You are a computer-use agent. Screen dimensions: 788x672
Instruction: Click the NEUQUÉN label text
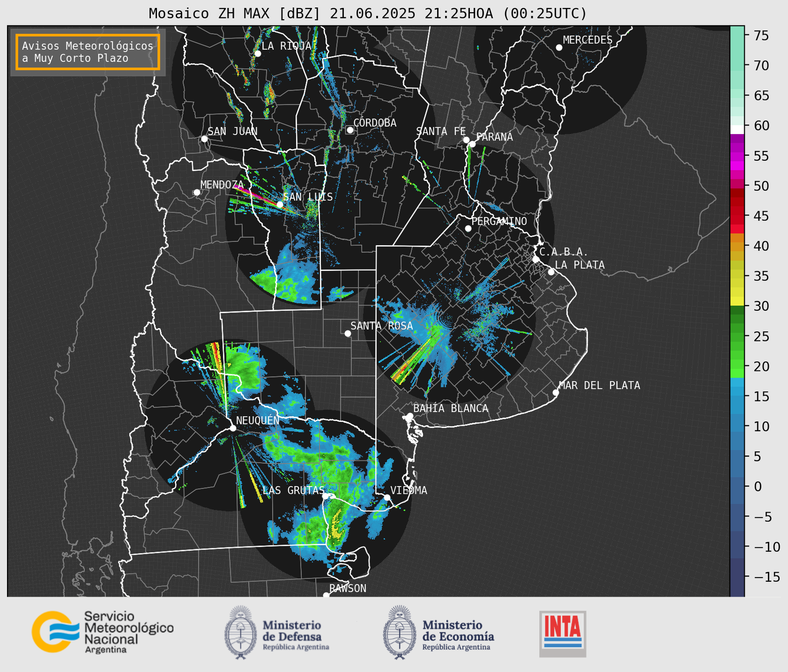(x=258, y=420)
